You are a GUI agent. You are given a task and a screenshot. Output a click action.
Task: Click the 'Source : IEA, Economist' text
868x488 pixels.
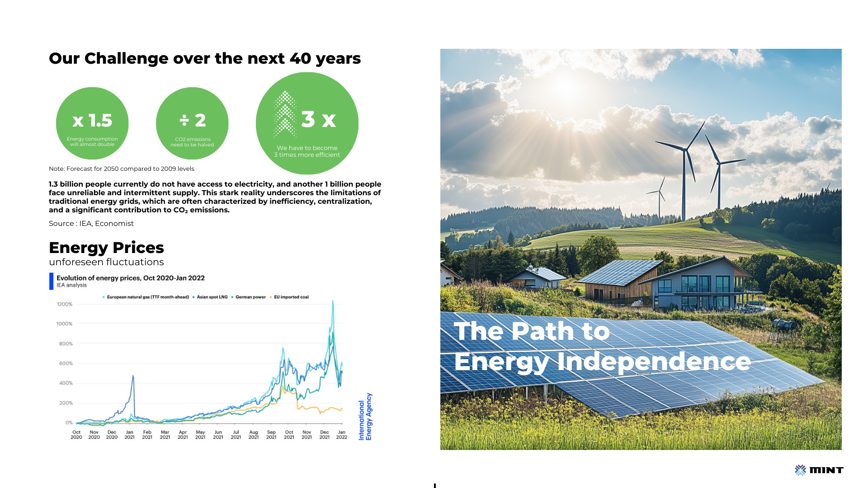pos(91,224)
